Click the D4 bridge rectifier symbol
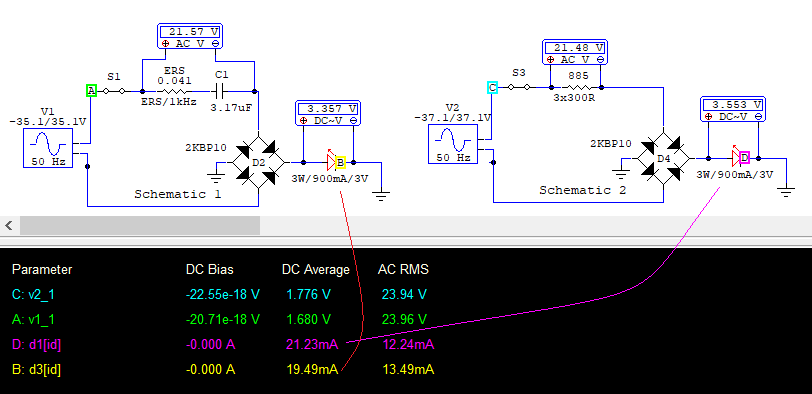The height and width of the screenshot is (394, 812). coord(663,158)
